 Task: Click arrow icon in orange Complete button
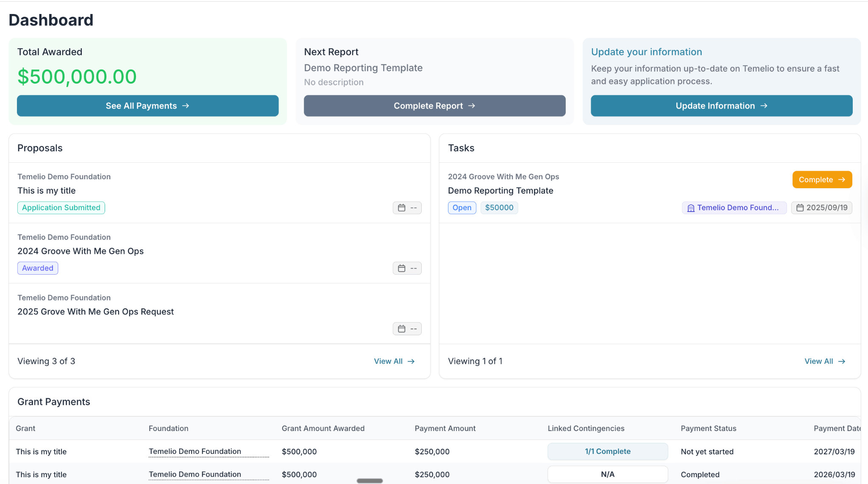(x=842, y=180)
